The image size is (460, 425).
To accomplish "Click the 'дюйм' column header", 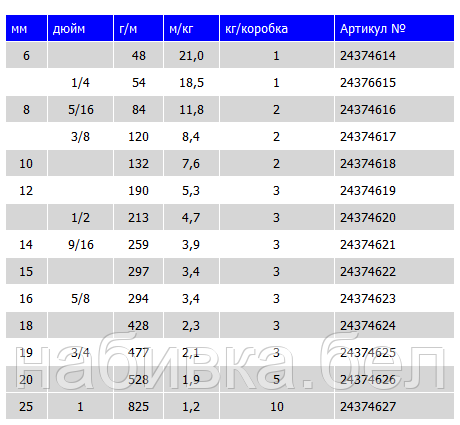I will pyautogui.click(x=80, y=28).
